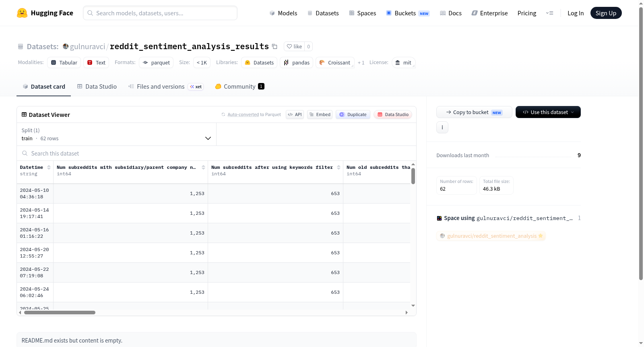This screenshot has height=347, width=644.
Task: Open the three-dot more options button
Action: tap(442, 127)
